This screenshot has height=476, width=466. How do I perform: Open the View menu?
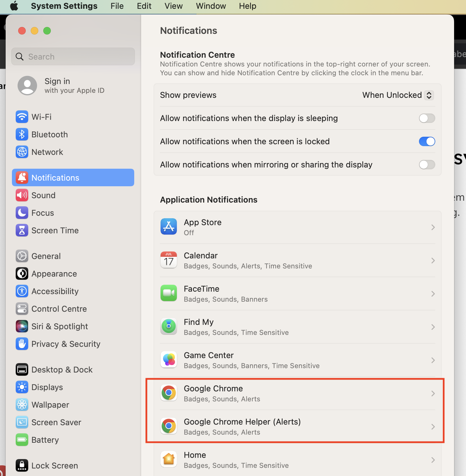pos(173,6)
